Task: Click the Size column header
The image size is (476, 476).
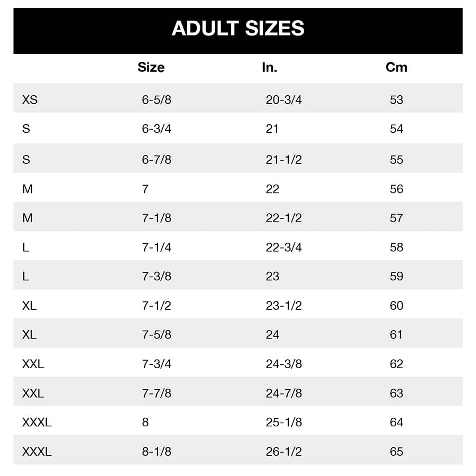Action: point(151,68)
